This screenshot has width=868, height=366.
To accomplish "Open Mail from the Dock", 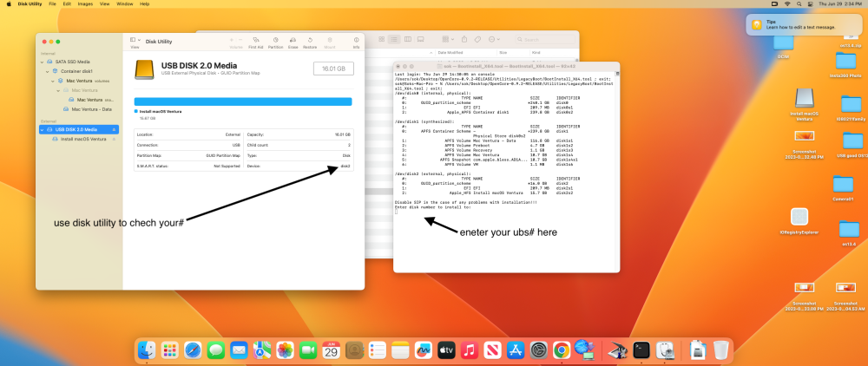I will [x=239, y=350].
